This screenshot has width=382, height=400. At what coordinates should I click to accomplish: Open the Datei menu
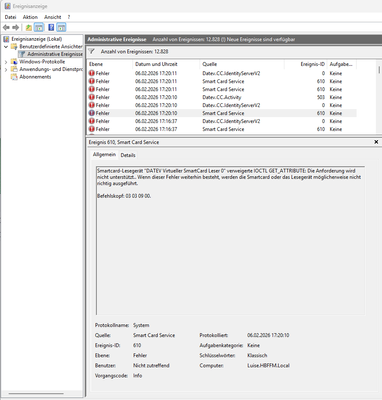[x=10, y=17]
